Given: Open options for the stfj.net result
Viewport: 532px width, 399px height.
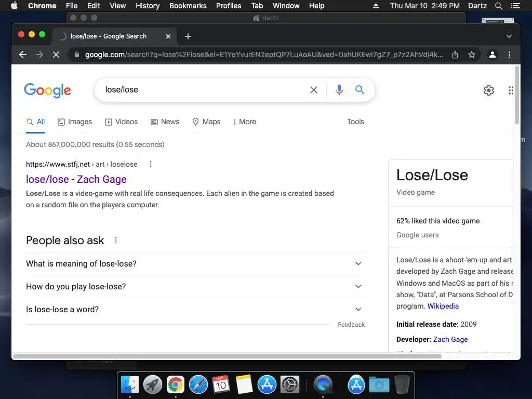Looking at the screenshot, I should tap(151, 164).
